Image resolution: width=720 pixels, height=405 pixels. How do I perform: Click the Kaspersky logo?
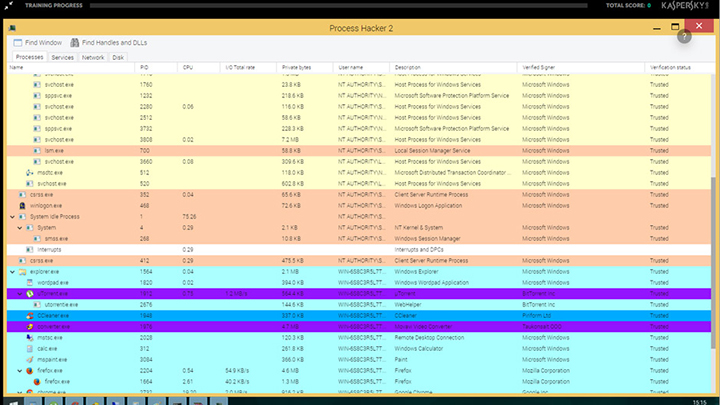pyautogui.click(x=685, y=6)
